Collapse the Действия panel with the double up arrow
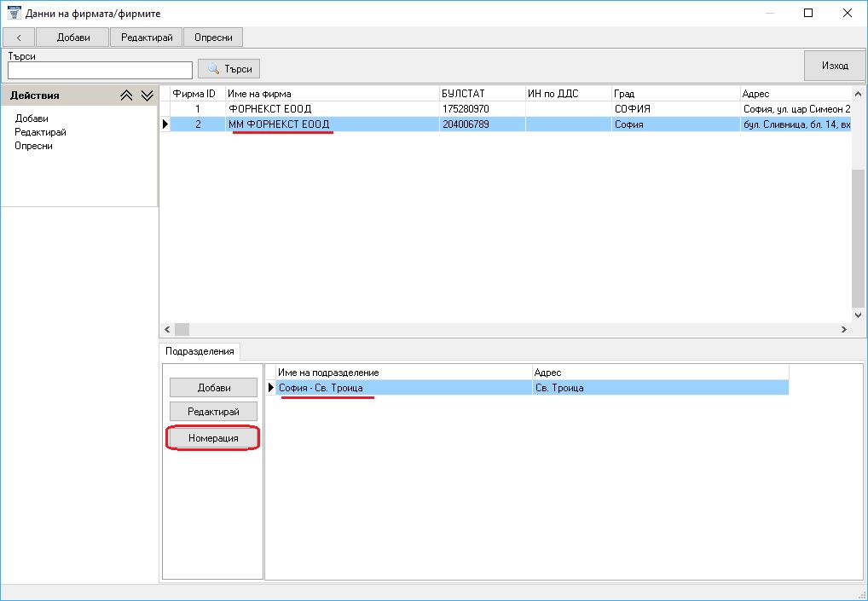Image resolution: width=868 pixels, height=601 pixels. click(x=126, y=95)
